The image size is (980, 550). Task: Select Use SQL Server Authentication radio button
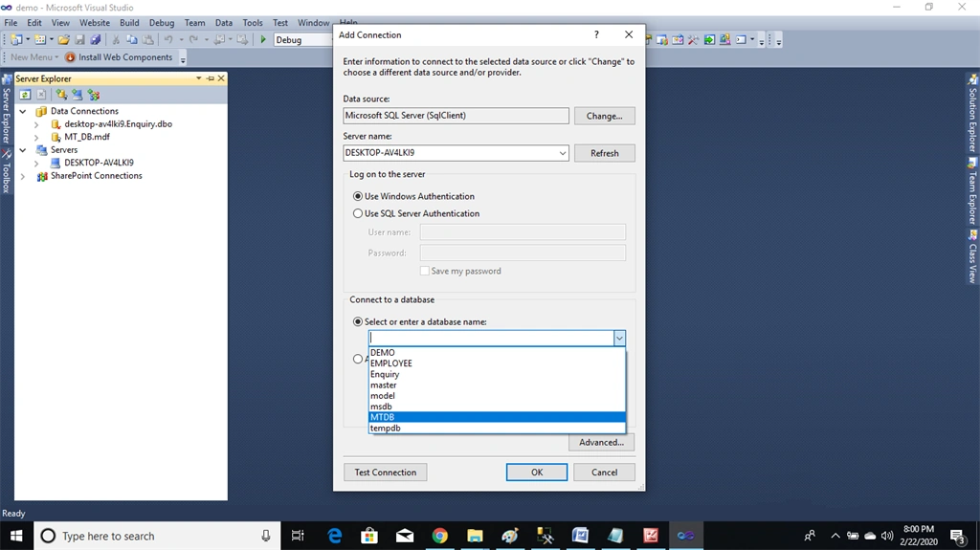coord(358,213)
